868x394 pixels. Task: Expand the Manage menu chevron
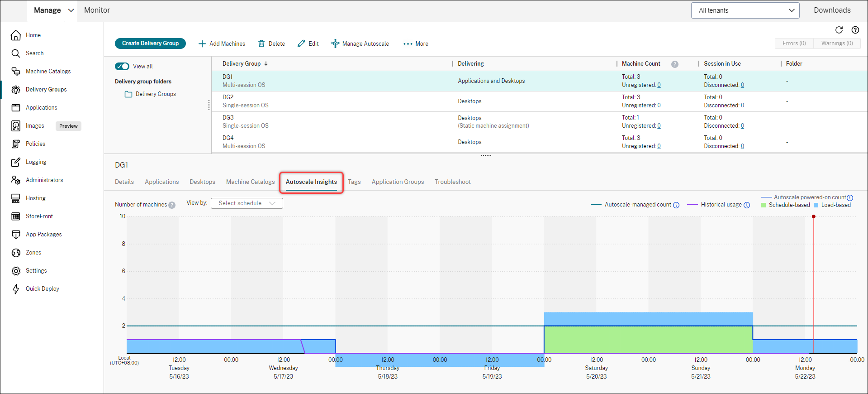[x=71, y=10]
